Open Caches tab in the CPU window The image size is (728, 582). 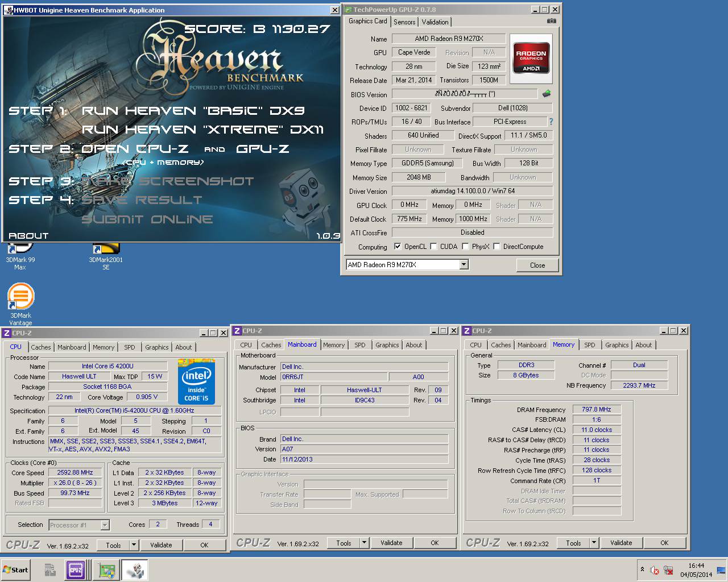coord(41,347)
